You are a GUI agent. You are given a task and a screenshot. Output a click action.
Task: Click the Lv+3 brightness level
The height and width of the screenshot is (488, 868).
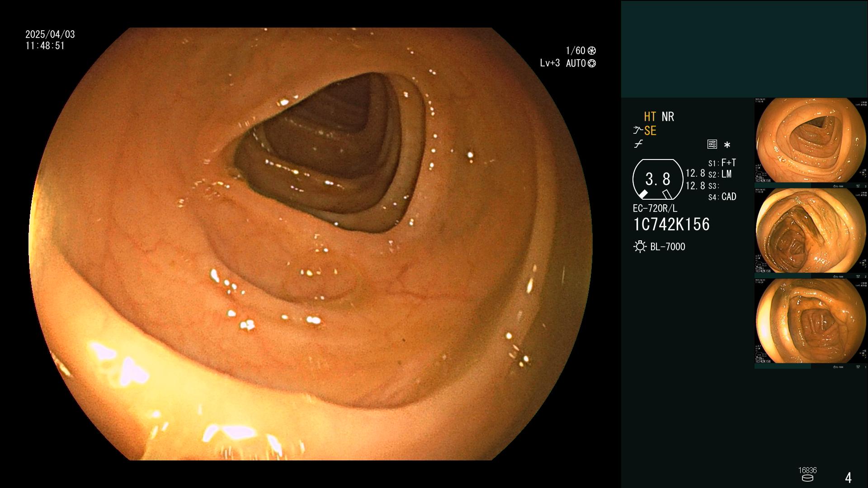point(550,63)
